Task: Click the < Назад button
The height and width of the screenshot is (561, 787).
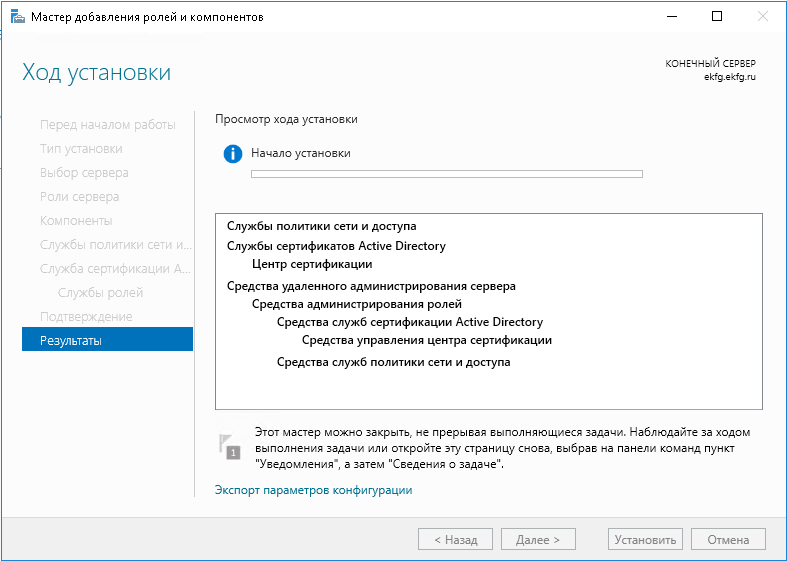Action: tap(455, 540)
